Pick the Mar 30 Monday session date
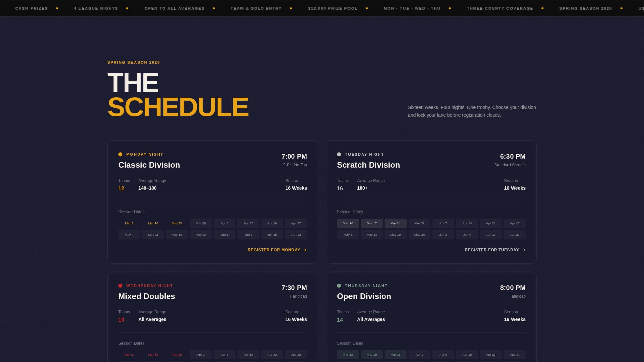Screen dimensions: 644x362 (x=201, y=223)
